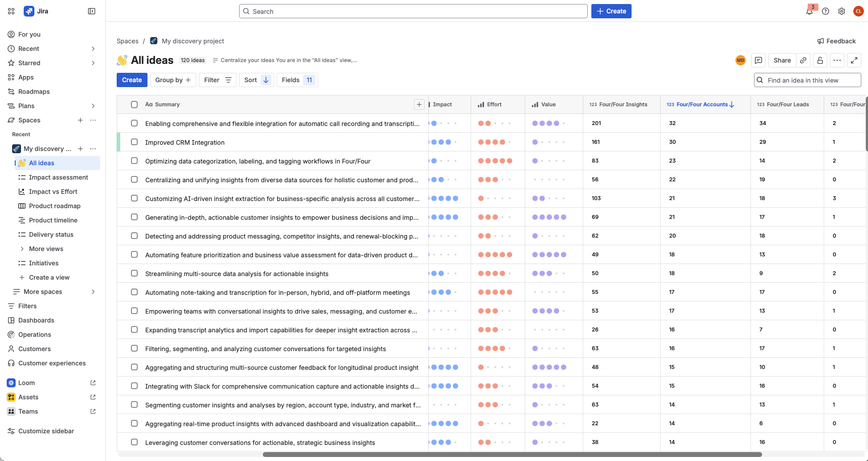Add a column with plus icon

point(419,105)
